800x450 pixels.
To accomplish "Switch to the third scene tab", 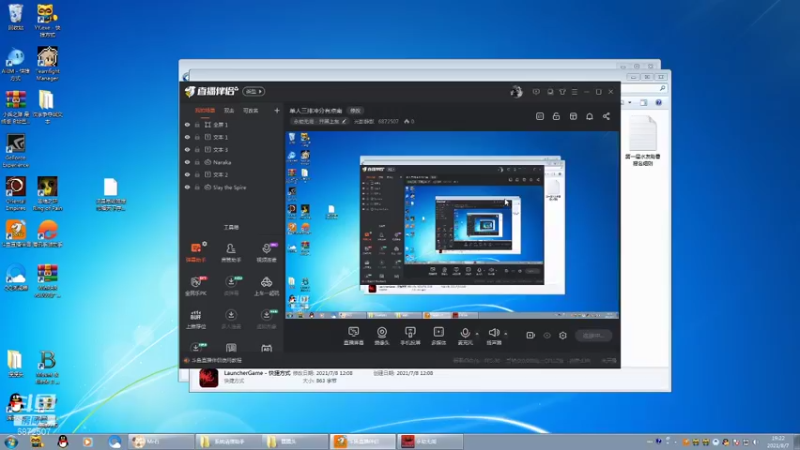I will point(251,110).
